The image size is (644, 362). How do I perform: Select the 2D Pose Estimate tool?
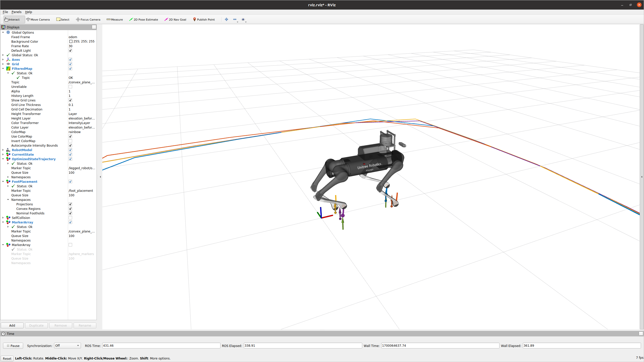click(144, 19)
